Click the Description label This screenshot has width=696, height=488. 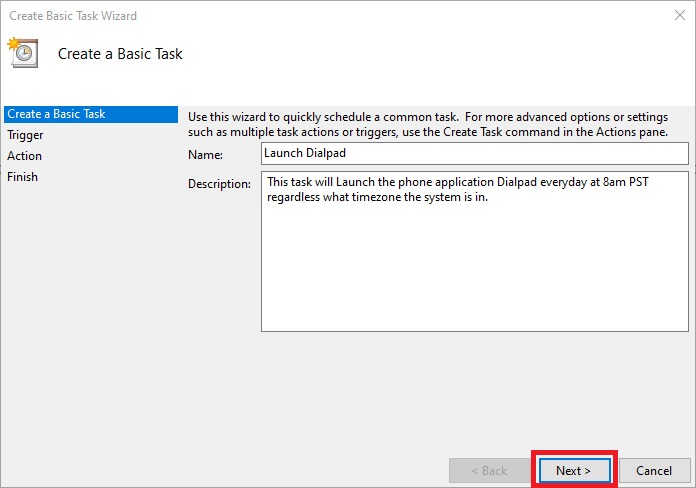point(219,184)
